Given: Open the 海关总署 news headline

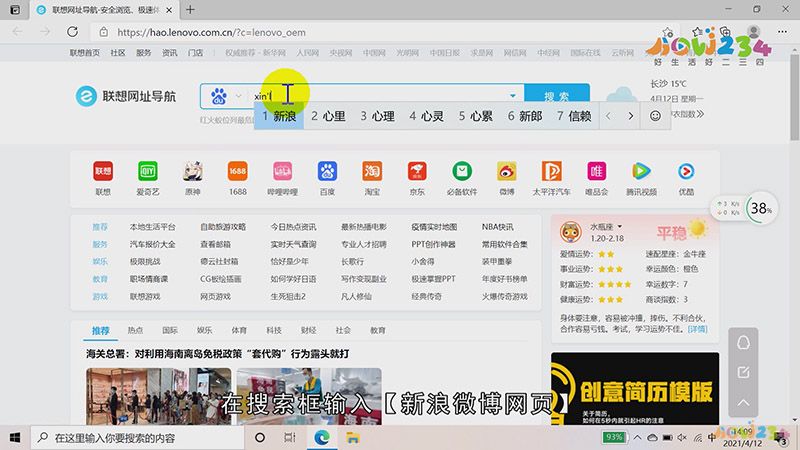Looking at the screenshot, I should tap(218, 354).
